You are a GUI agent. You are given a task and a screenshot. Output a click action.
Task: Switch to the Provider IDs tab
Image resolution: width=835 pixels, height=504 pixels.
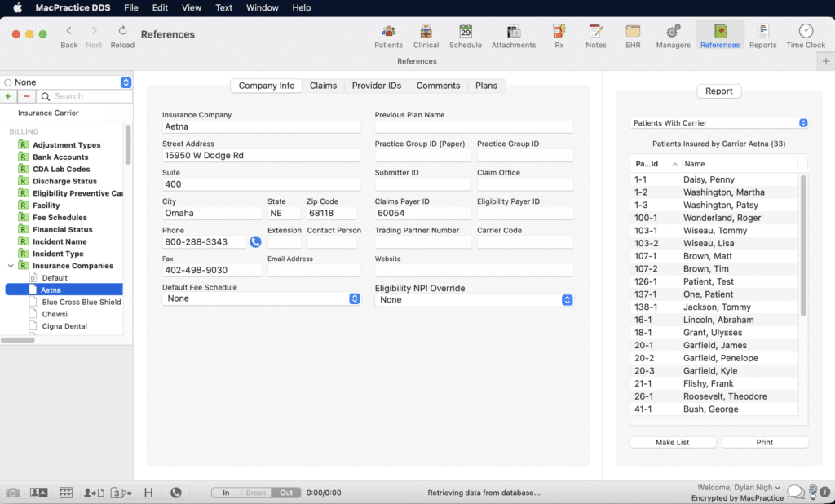tap(377, 86)
